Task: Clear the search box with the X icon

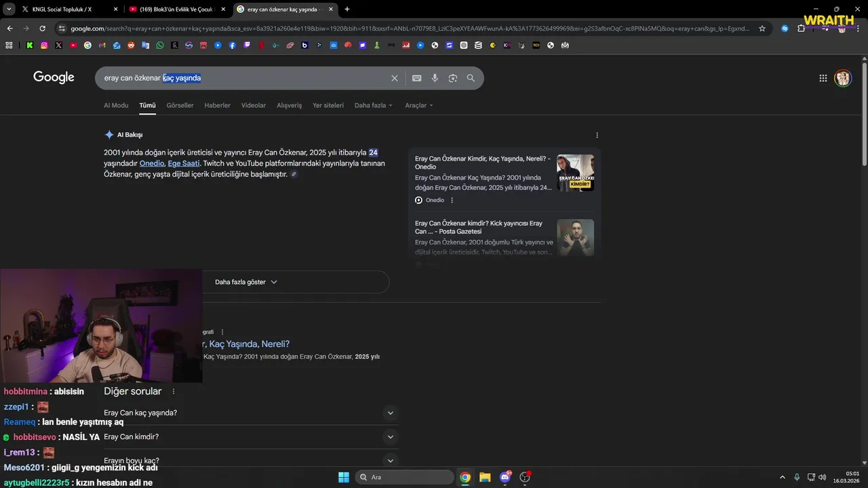Action: [394, 78]
